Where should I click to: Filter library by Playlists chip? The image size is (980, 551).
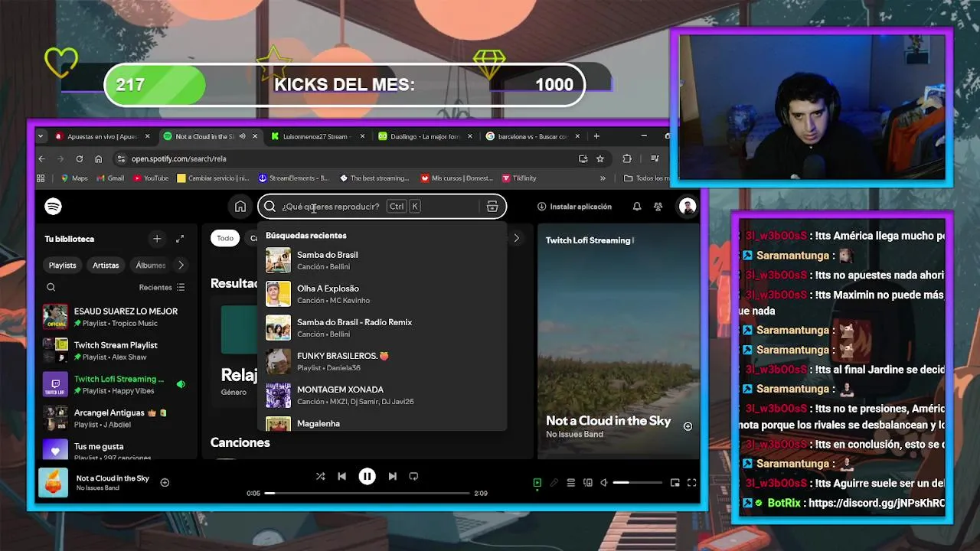tap(63, 265)
